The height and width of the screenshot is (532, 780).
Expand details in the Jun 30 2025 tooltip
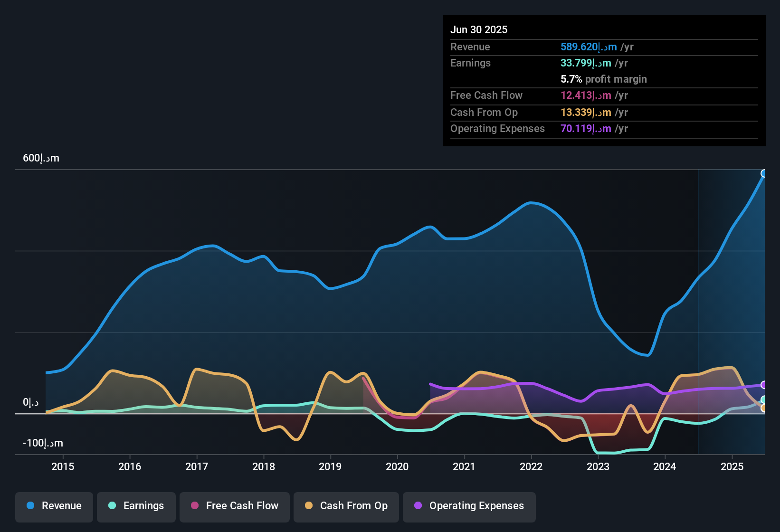click(603, 81)
